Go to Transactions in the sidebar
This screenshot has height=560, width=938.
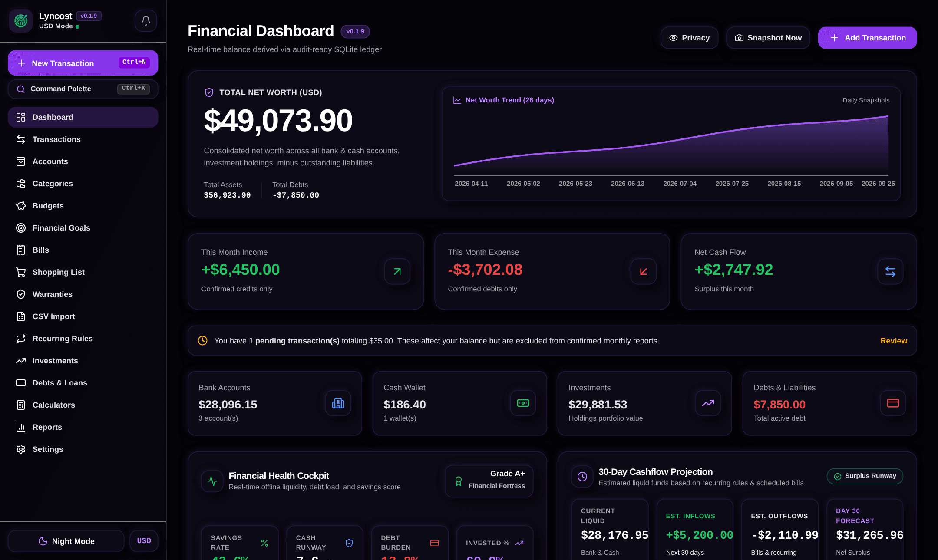[83, 139]
